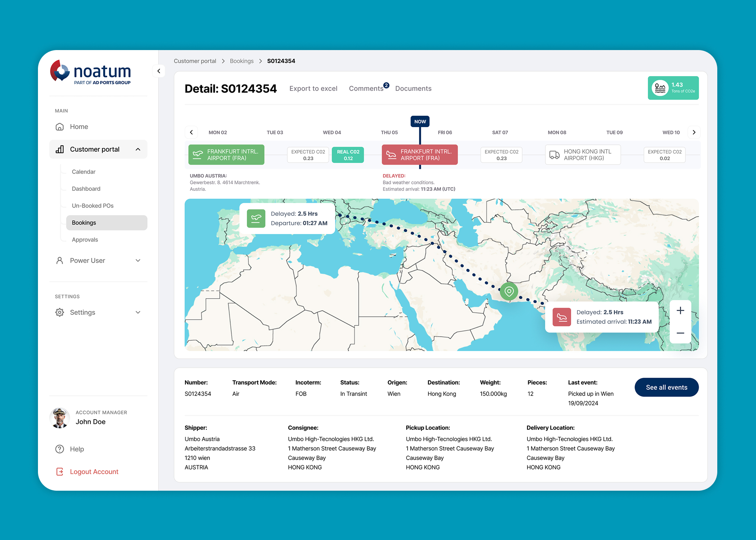Expand the Power User section
756x540 pixels.
tap(138, 261)
